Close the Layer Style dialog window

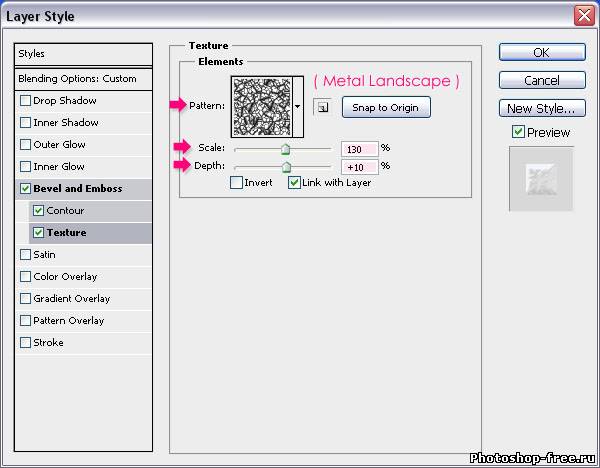tap(584, 16)
